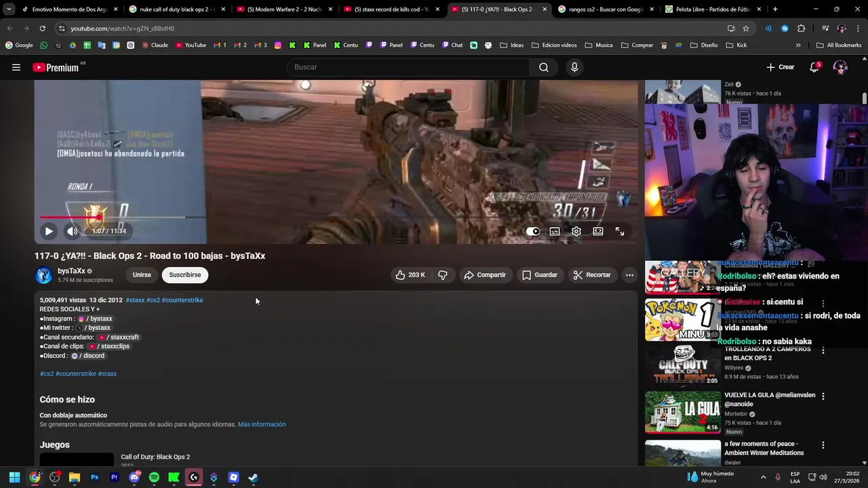Subscribe with the Suscribirse button
This screenshot has width=868, height=488.
184,274
